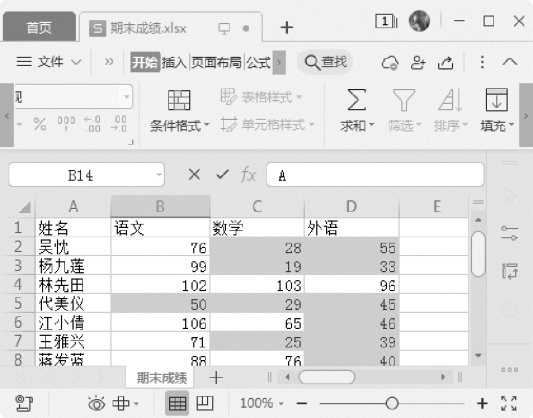Viewport: 533px width, 418px height.
Task: Open the 条件格式 conditional formatting icon
Action: click(x=179, y=100)
